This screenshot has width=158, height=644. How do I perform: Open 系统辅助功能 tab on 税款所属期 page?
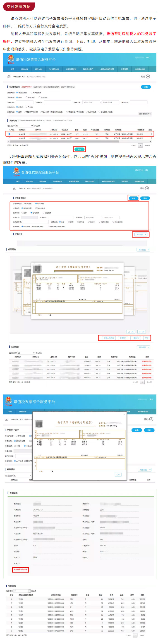pyautogui.click(x=140, y=69)
